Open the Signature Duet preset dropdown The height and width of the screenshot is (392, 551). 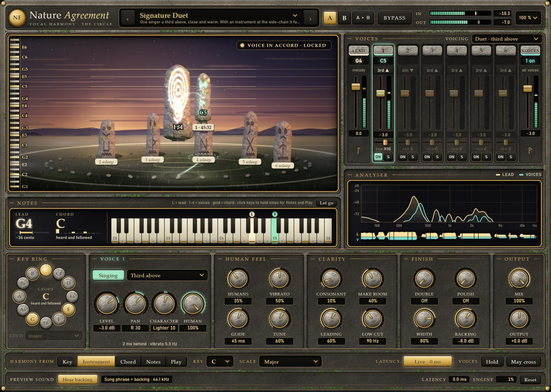click(x=219, y=18)
